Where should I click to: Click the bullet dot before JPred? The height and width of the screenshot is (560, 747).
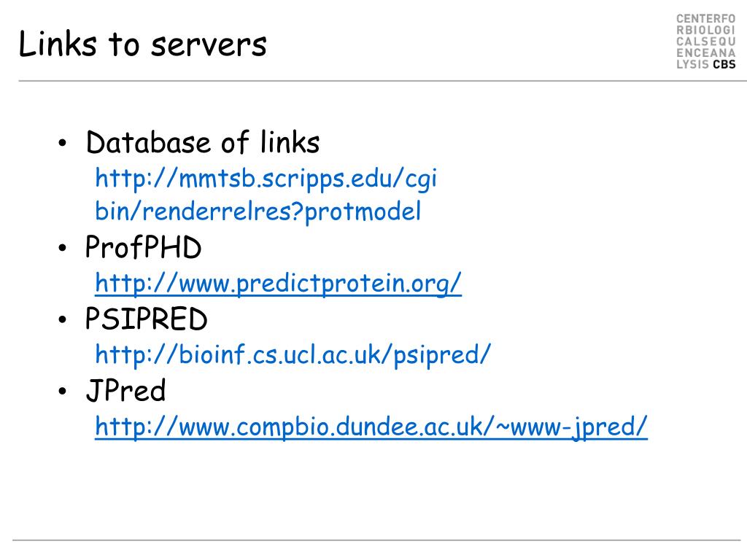(63, 392)
